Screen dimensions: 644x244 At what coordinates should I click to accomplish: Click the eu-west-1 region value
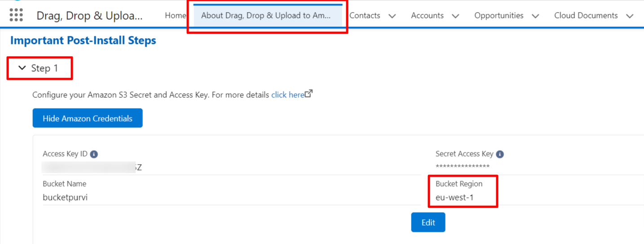pos(454,197)
